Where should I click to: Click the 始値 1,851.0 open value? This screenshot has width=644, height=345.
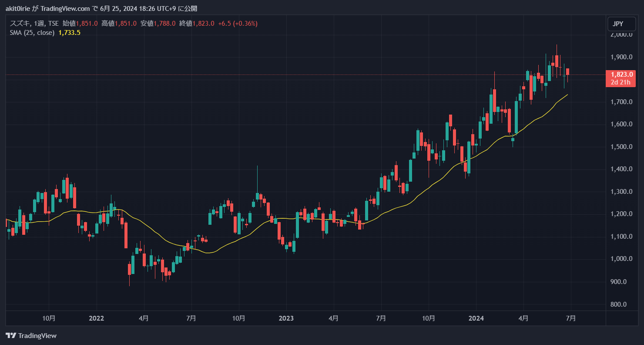coord(80,24)
